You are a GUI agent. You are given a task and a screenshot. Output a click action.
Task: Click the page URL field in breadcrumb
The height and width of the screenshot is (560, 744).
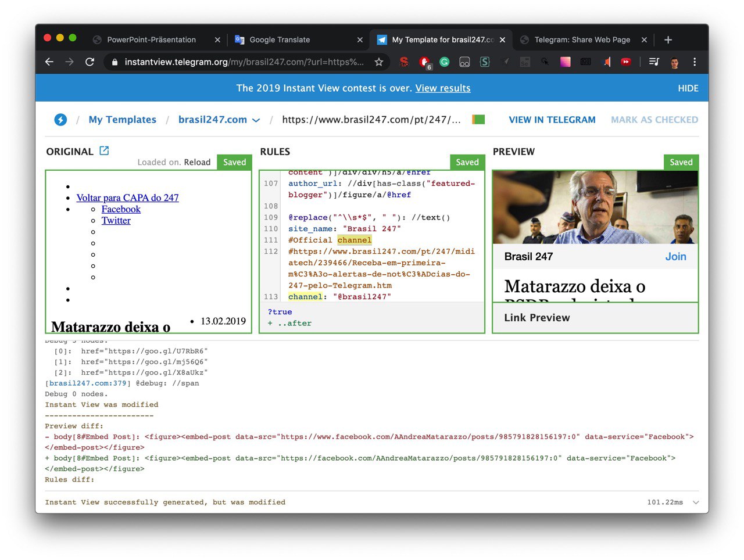click(371, 120)
